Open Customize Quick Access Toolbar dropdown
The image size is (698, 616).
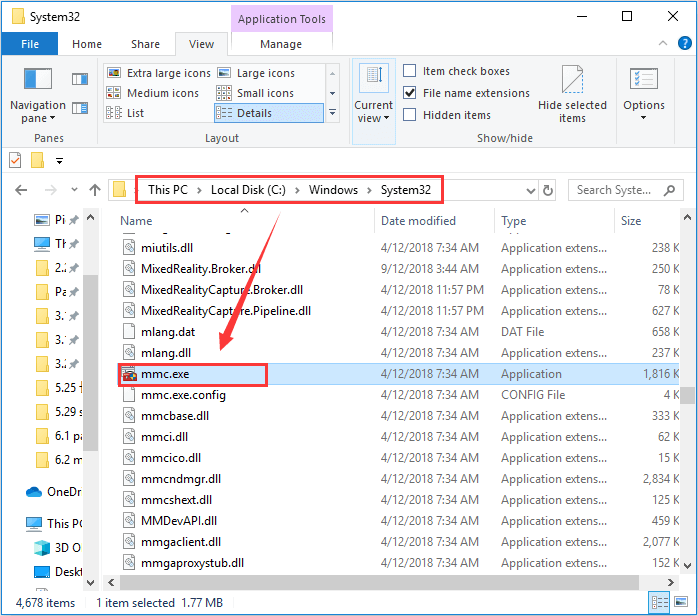point(59,161)
